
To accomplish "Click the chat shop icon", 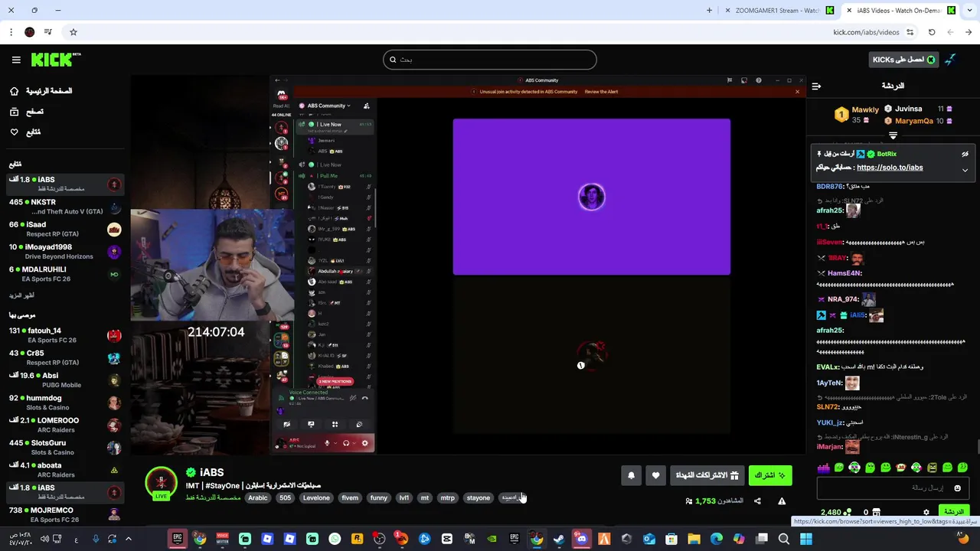I will [877, 513].
